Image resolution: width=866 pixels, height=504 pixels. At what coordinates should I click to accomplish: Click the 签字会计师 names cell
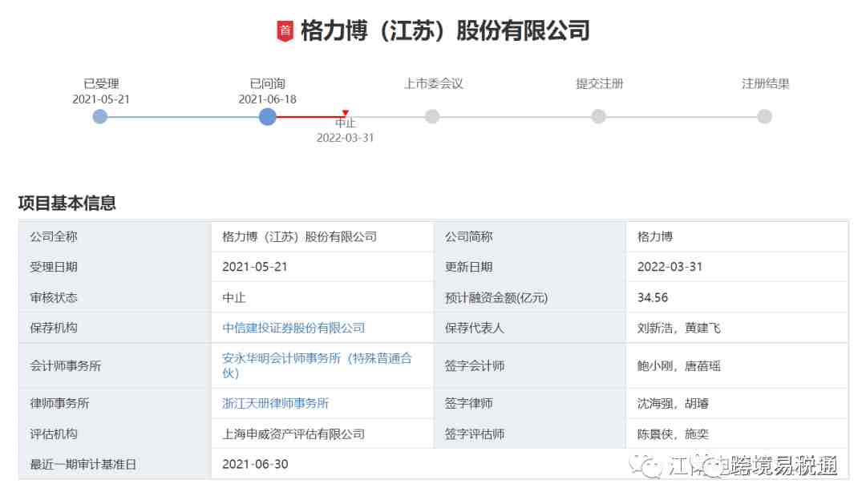(738, 365)
